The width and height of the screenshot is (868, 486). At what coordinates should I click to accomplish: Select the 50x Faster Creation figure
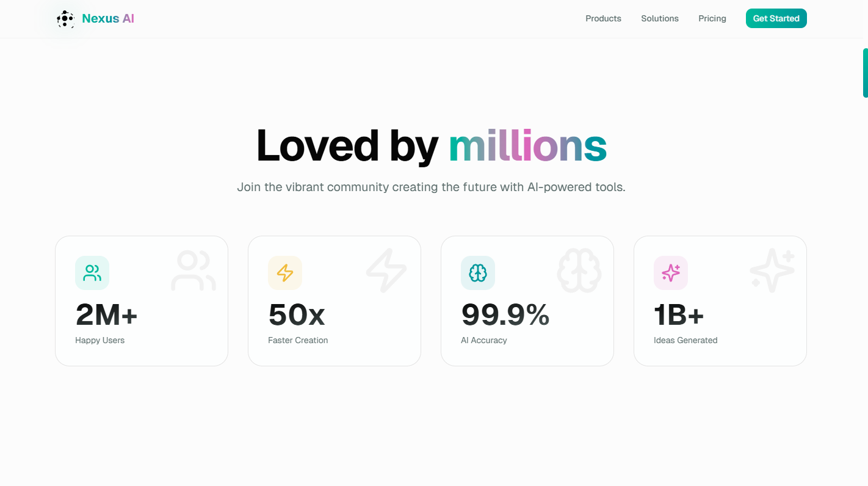(x=297, y=315)
